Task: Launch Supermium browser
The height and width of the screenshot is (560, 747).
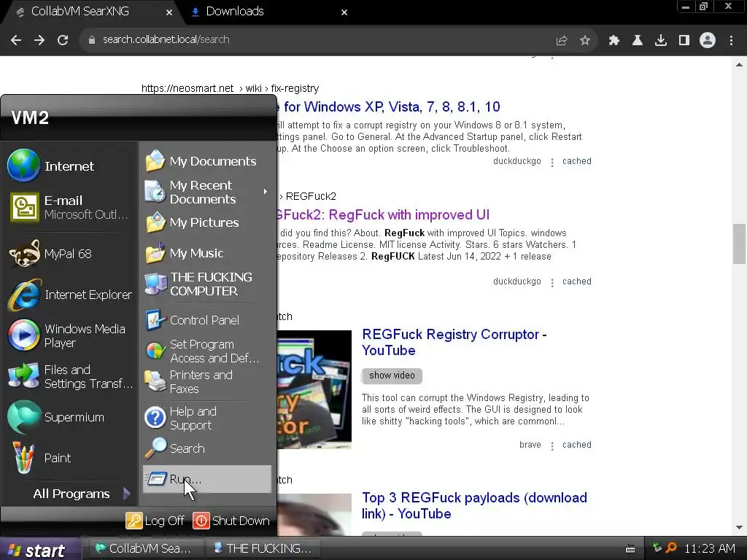Action: click(x=69, y=417)
